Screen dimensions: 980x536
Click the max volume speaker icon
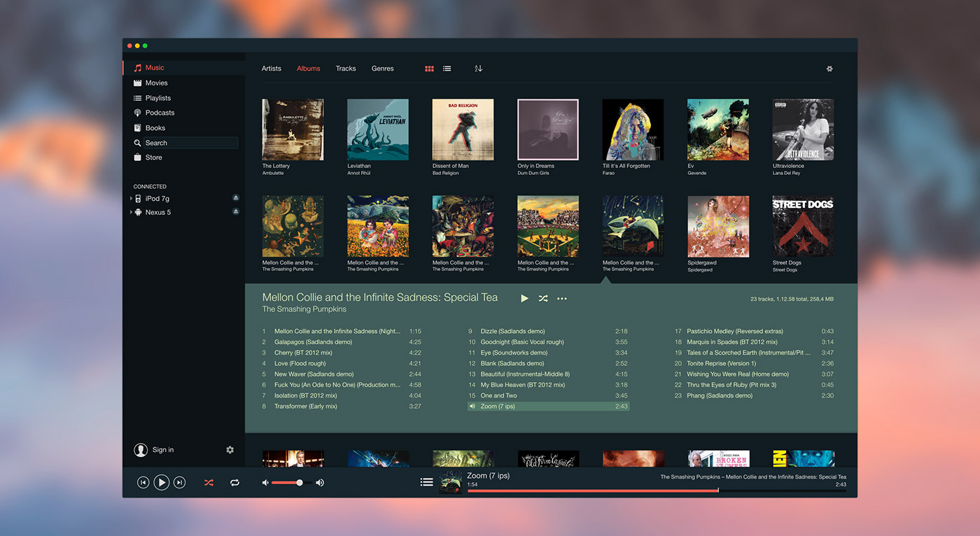(x=320, y=483)
